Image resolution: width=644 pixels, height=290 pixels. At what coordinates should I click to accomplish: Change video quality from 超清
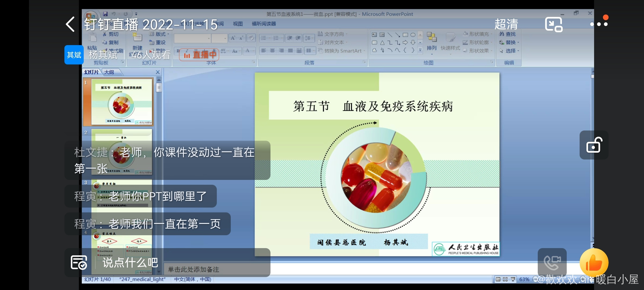pos(506,24)
